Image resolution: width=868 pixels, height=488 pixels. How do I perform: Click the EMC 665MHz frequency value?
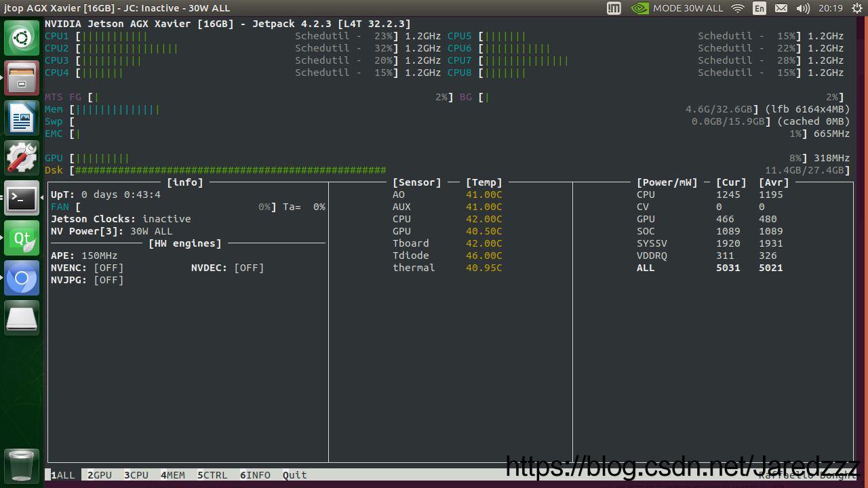tap(831, 134)
